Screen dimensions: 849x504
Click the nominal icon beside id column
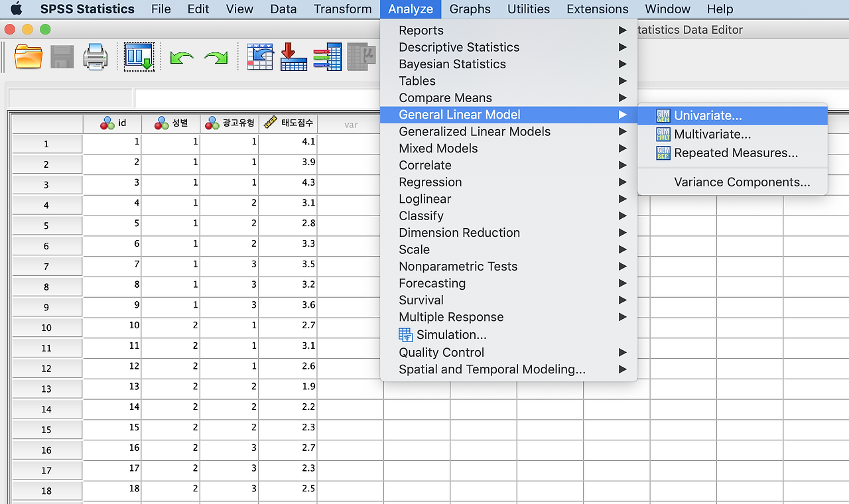coord(107,123)
